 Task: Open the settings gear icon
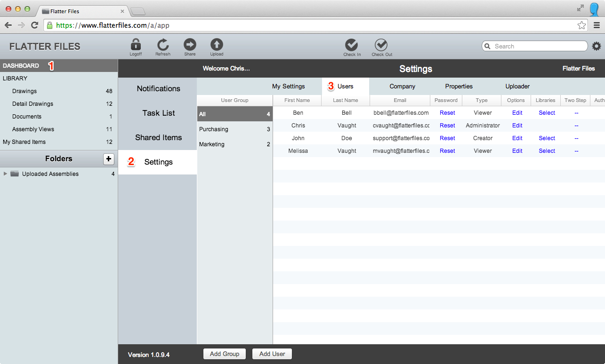pyautogui.click(x=597, y=46)
